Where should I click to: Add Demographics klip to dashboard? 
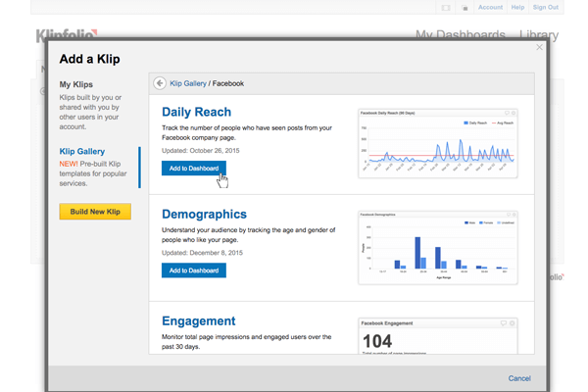pyautogui.click(x=193, y=269)
